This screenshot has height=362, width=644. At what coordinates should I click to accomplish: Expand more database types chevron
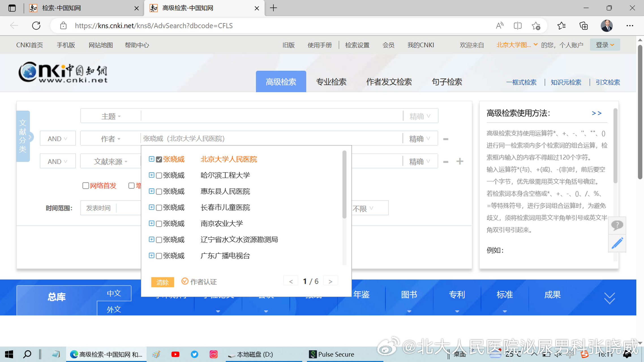pyautogui.click(x=609, y=298)
